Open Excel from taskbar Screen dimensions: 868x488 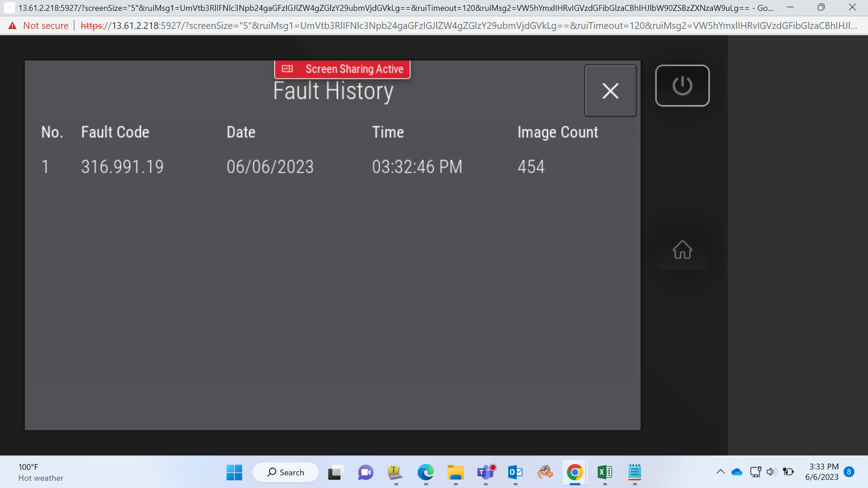604,473
